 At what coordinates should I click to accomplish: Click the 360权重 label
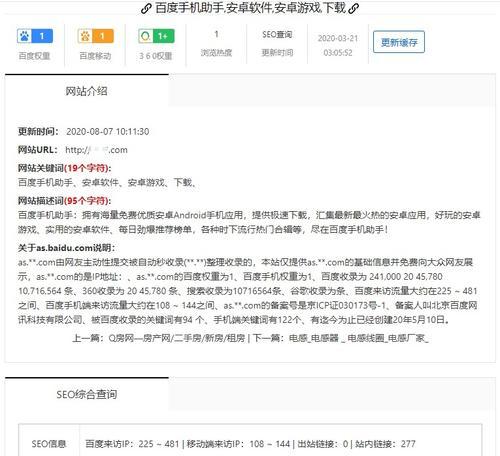[x=156, y=56]
